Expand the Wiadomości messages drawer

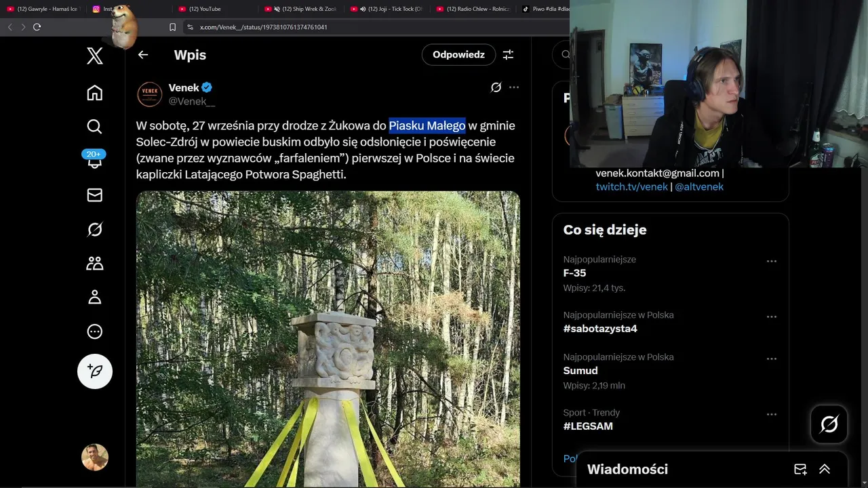[825, 469]
